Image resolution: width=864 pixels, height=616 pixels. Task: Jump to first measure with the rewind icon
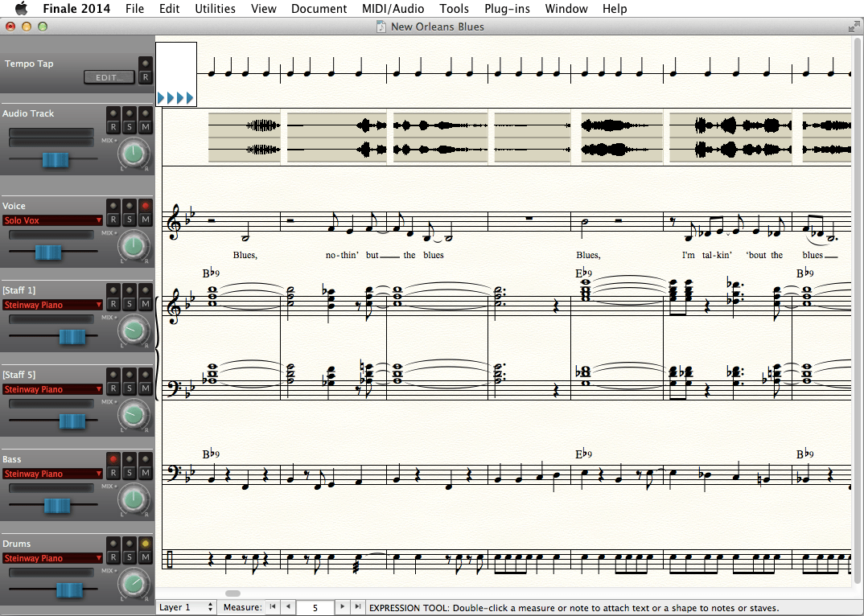pos(273,607)
